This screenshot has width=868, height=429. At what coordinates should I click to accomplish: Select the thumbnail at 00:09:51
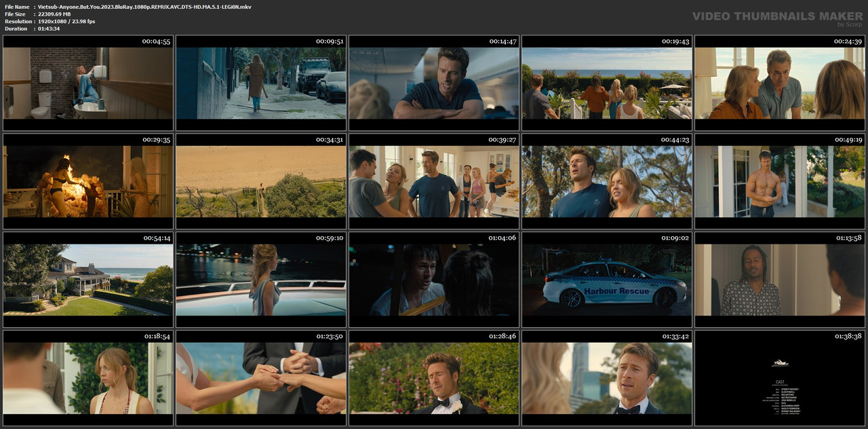coord(261,83)
